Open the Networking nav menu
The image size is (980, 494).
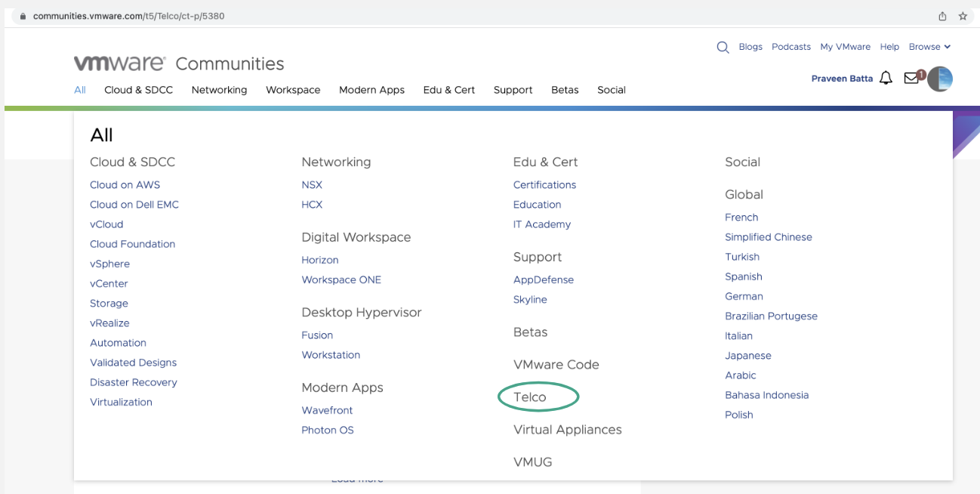pos(219,90)
